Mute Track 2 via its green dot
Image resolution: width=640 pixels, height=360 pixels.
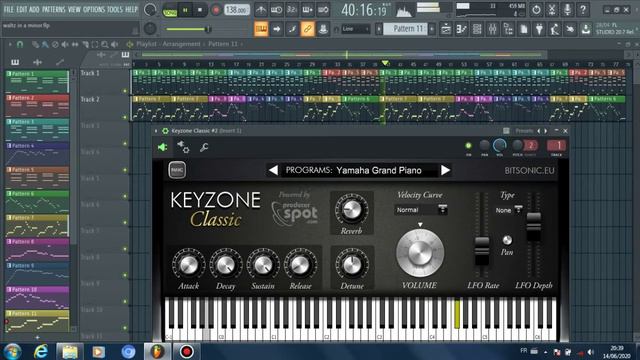click(125, 117)
